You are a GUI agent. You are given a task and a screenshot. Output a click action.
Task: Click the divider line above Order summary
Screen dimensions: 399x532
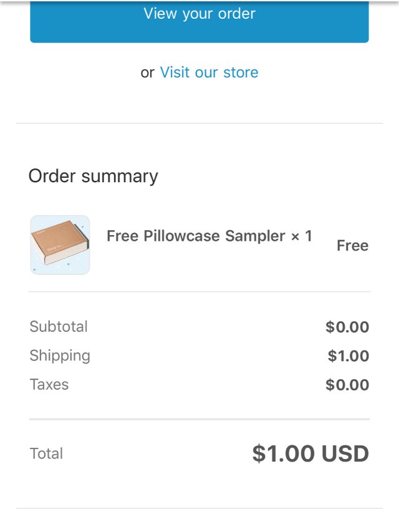coord(199,123)
